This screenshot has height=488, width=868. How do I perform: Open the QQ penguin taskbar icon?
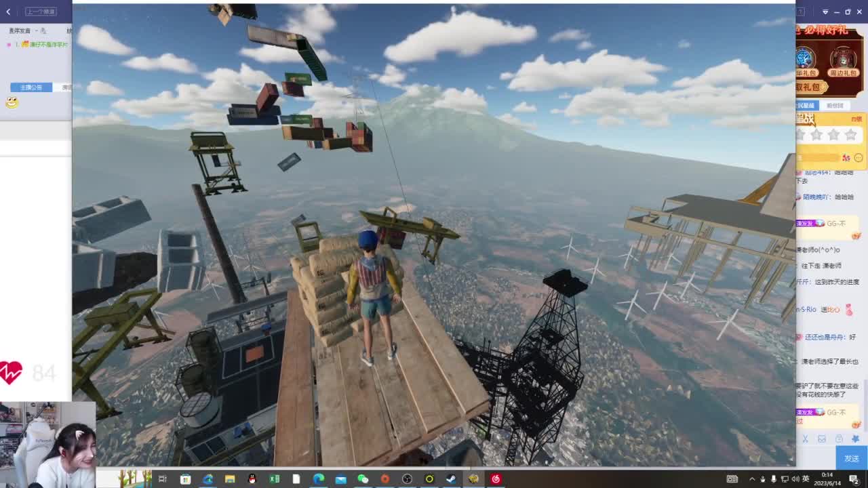(x=252, y=479)
